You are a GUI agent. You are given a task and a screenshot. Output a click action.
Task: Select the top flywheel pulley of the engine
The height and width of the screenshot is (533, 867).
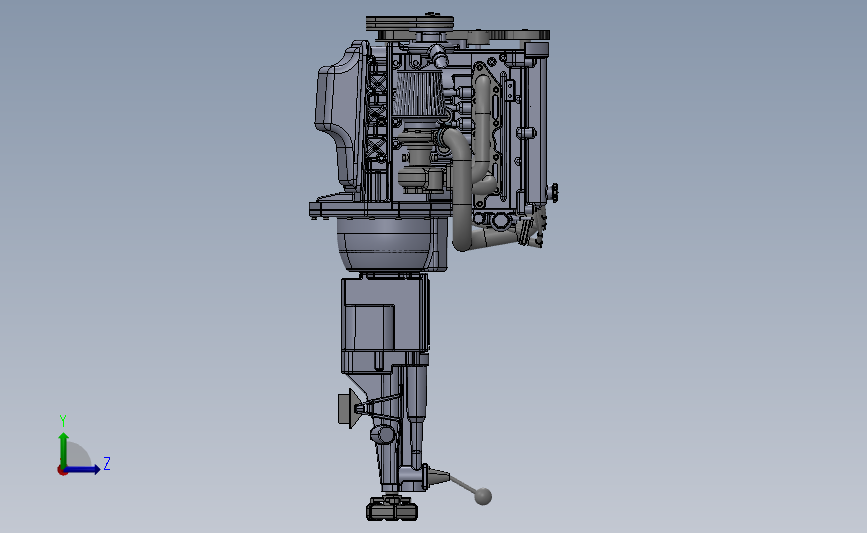(410, 24)
